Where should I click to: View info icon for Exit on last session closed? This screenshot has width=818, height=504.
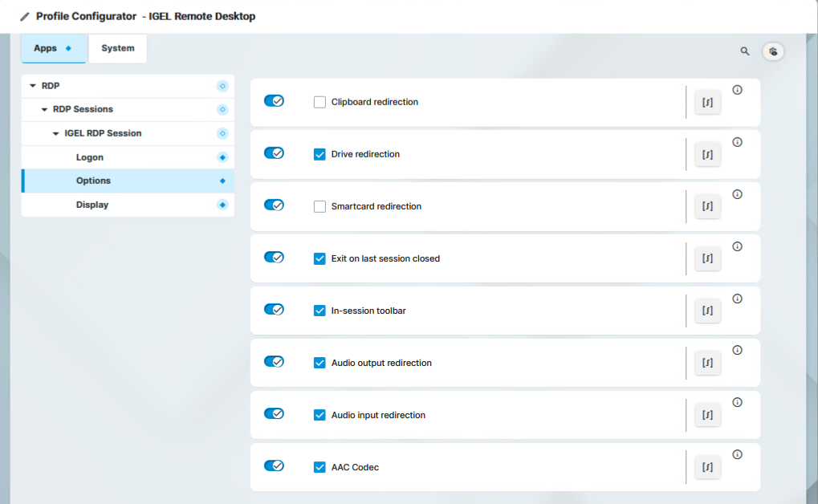coord(737,246)
